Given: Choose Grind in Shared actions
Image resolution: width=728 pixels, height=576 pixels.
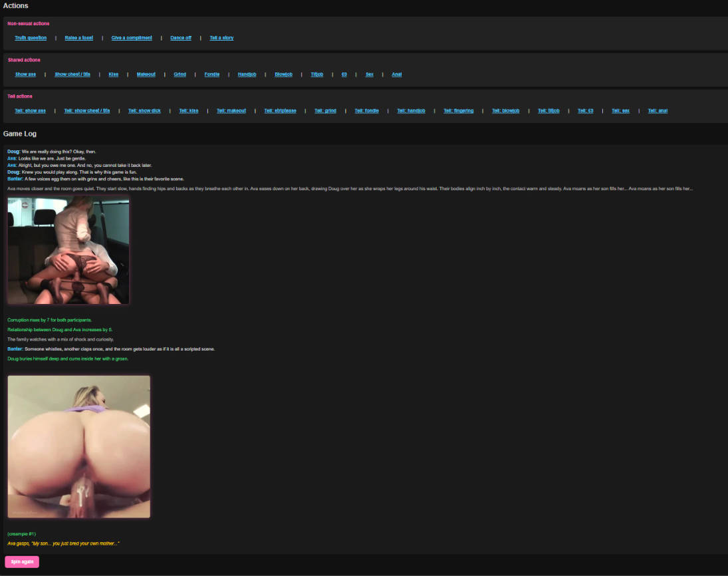Looking at the screenshot, I should tap(180, 74).
